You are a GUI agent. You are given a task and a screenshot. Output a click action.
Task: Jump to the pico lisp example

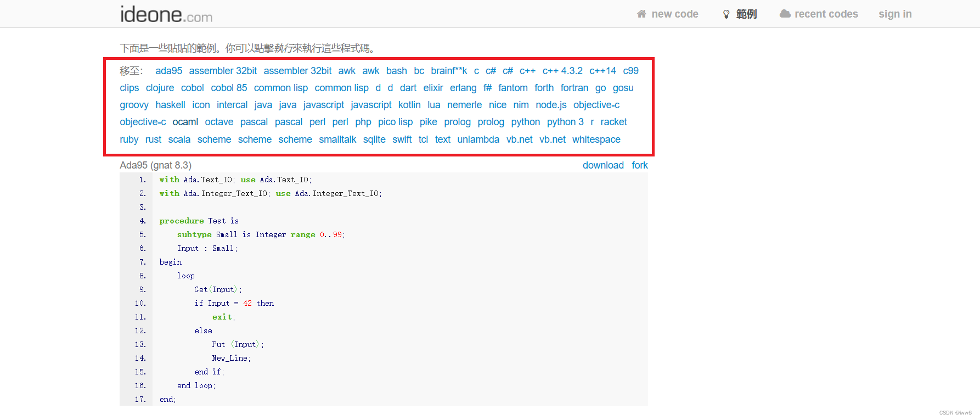tap(395, 122)
